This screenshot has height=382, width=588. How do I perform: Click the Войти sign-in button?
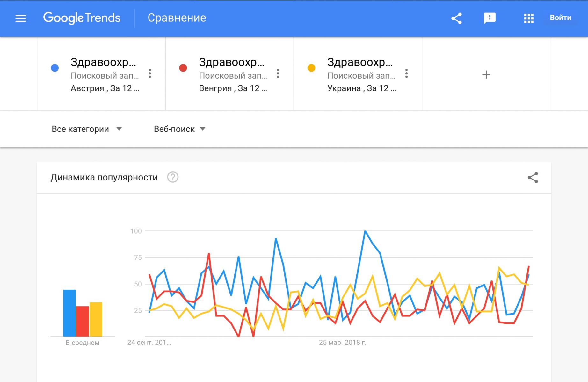pos(560,18)
